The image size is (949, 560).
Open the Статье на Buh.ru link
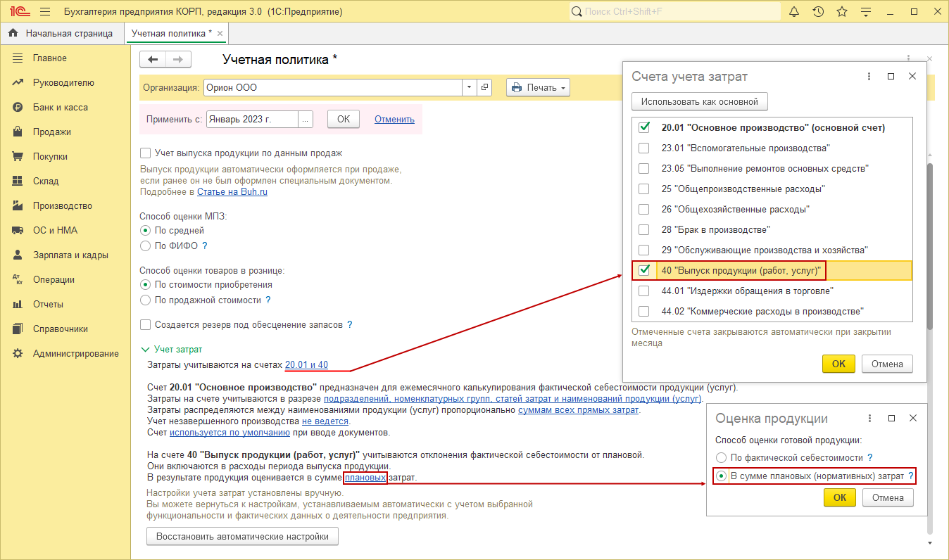click(x=232, y=192)
